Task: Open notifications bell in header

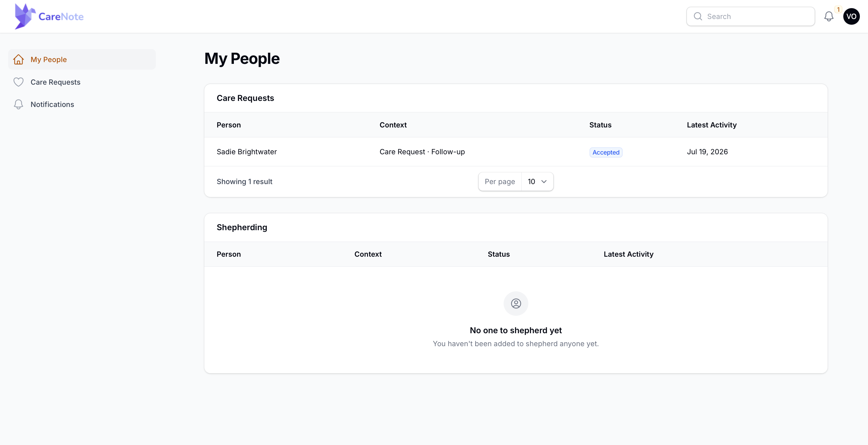Action: (829, 17)
